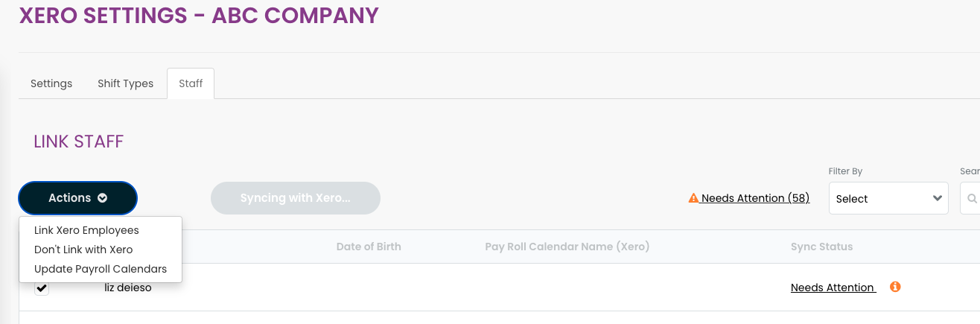Click the liz deieso staff name

(128, 288)
